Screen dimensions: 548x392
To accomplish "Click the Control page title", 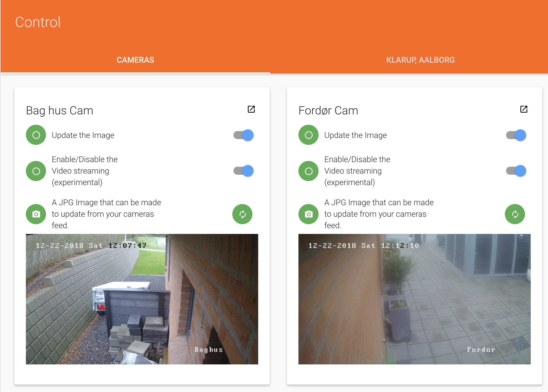I will [38, 22].
